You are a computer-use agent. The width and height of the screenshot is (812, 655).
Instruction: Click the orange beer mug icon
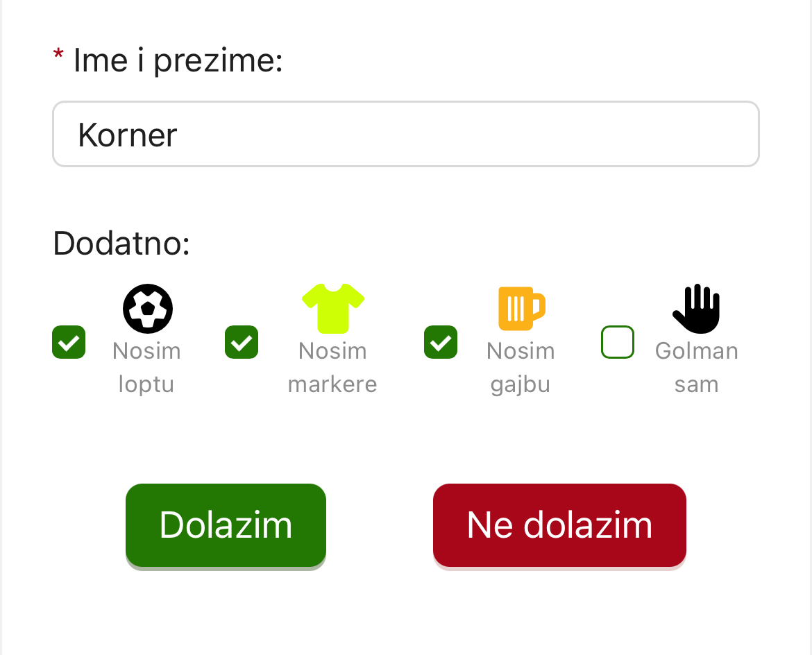pos(521,309)
